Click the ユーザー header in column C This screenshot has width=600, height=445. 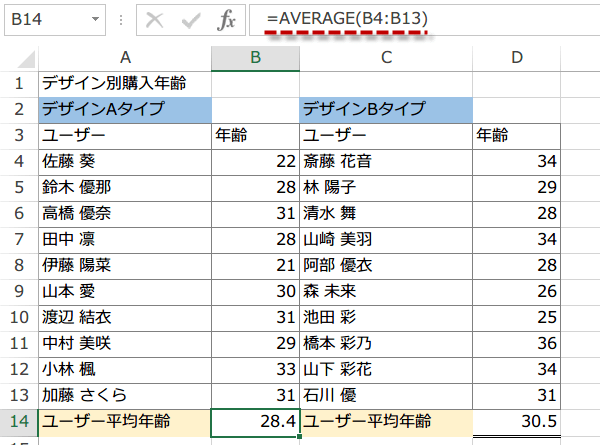386,136
